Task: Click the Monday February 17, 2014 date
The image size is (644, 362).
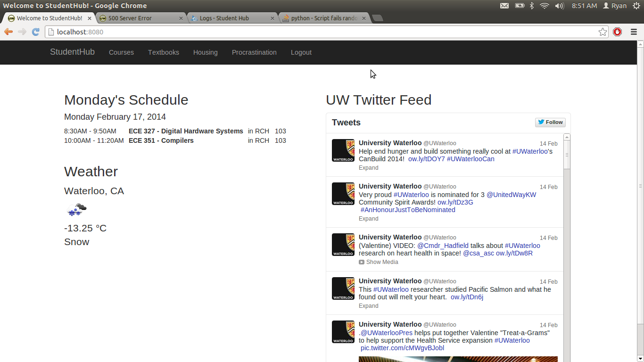Action: [115, 117]
